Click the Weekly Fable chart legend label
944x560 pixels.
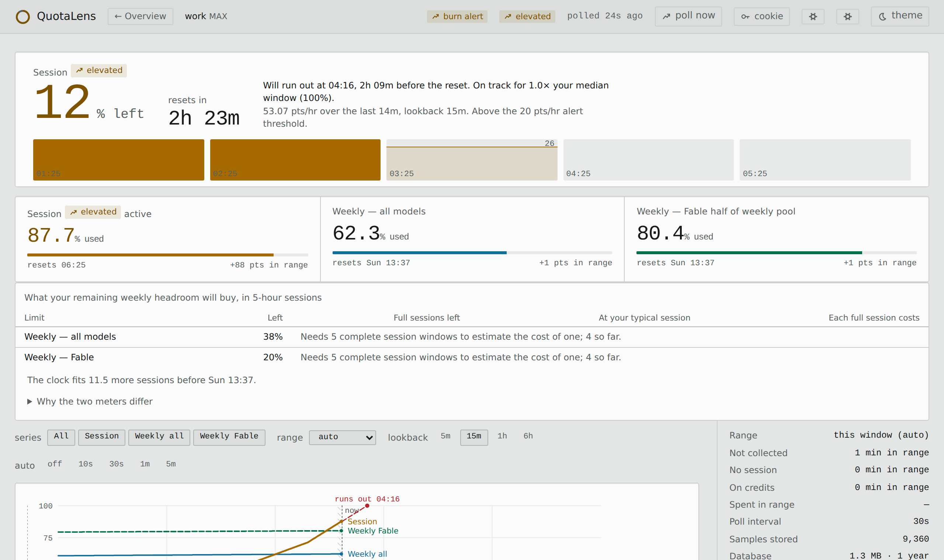click(x=373, y=531)
